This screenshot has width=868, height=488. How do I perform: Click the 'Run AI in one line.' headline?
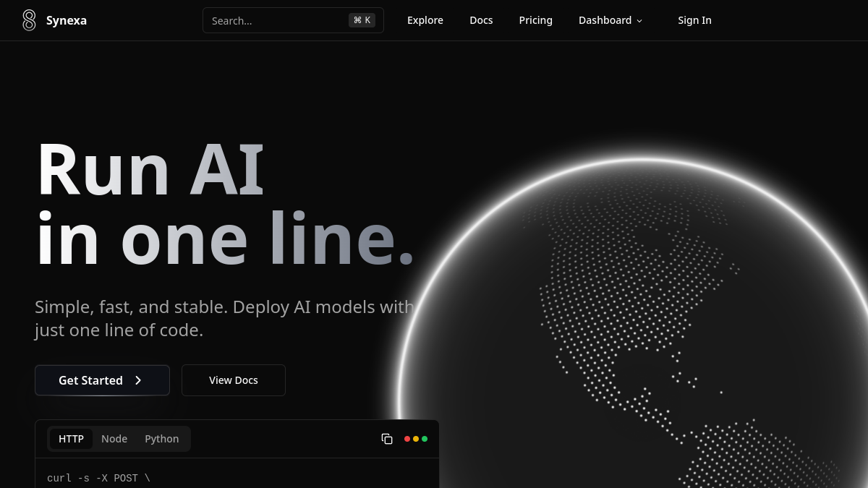pos(225,204)
